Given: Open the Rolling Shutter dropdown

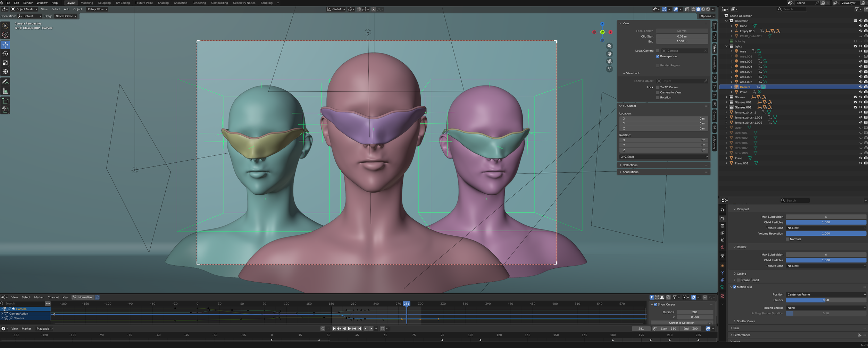Looking at the screenshot, I should coord(826,308).
